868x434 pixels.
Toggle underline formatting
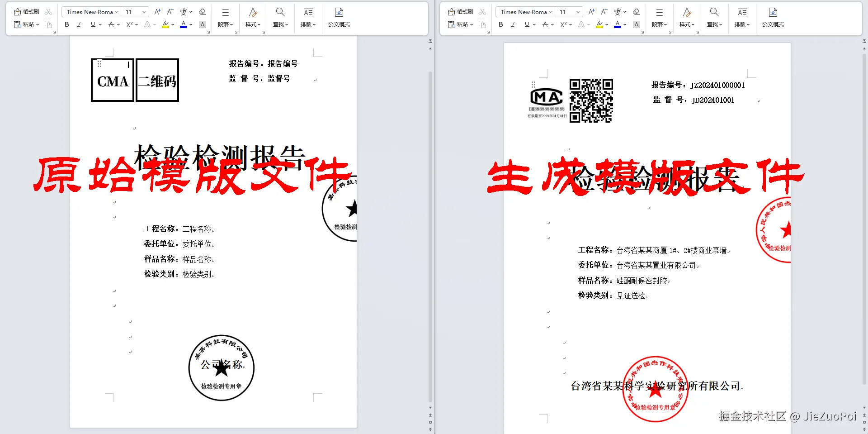click(92, 24)
